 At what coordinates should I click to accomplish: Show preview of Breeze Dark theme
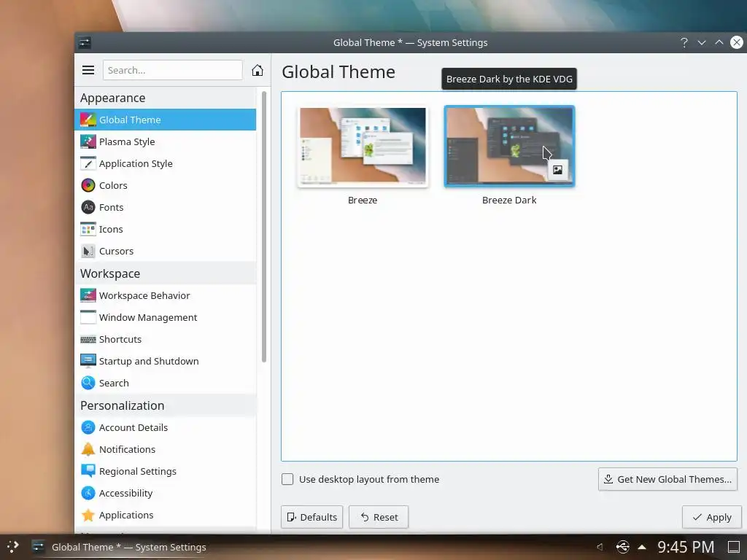[x=557, y=170]
